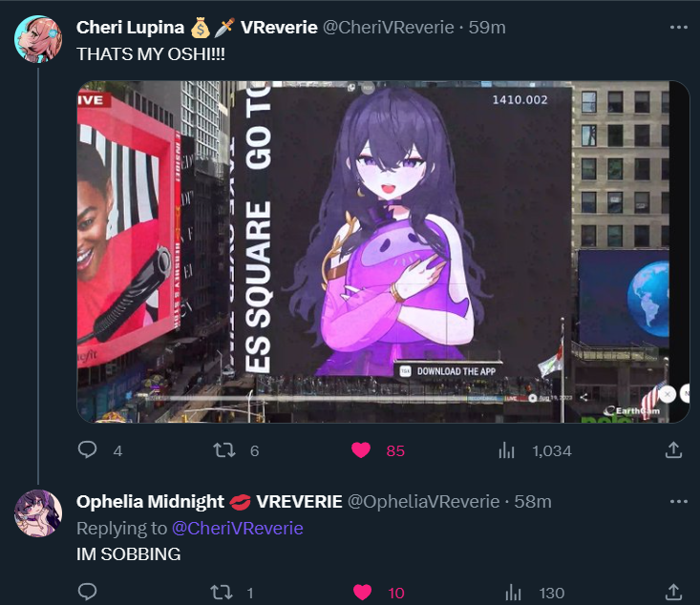Open Ophelia Midnight's profile avatar
Image resolution: width=700 pixels, height=605 pixels.
[x=38, y=513]
